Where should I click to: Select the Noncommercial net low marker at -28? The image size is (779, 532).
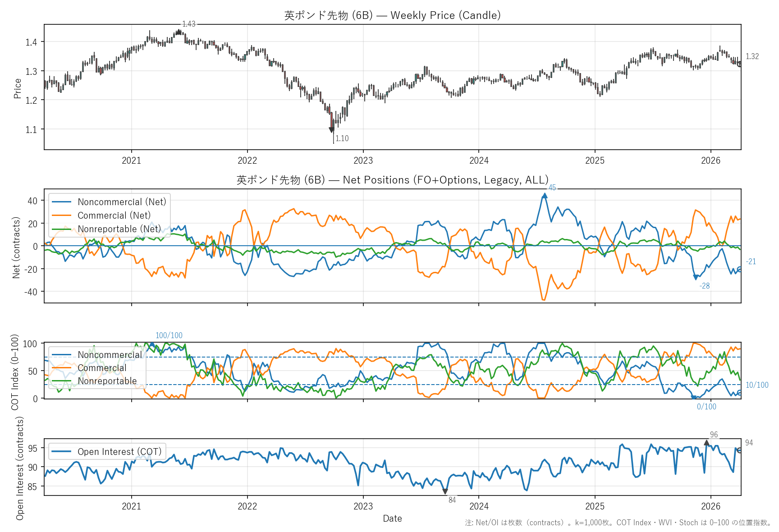pos(696,278)
